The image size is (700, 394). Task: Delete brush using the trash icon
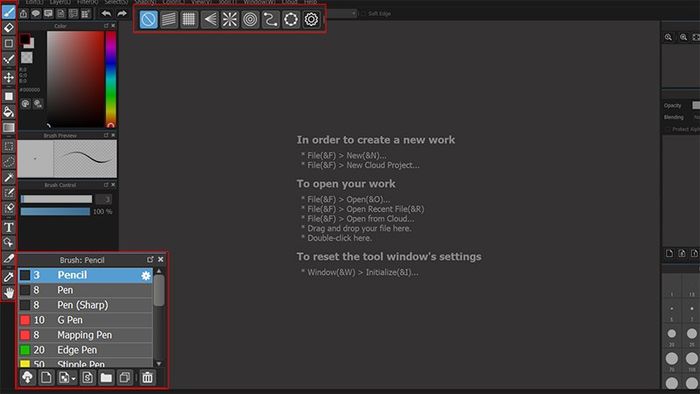(147, 377)
